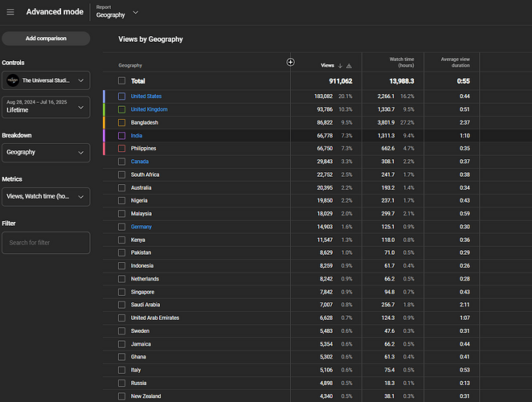
Task: Select the Bangladesh country name
Action: 145,122
